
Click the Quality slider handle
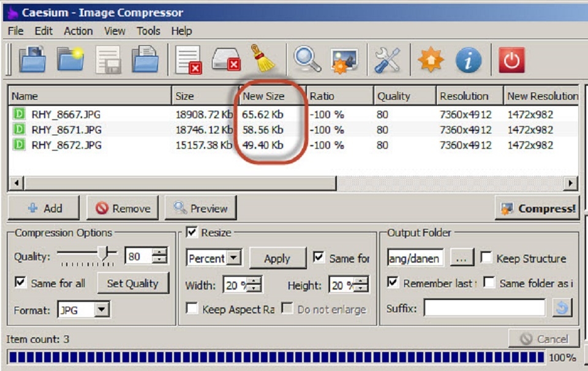[x=104, y=253]
